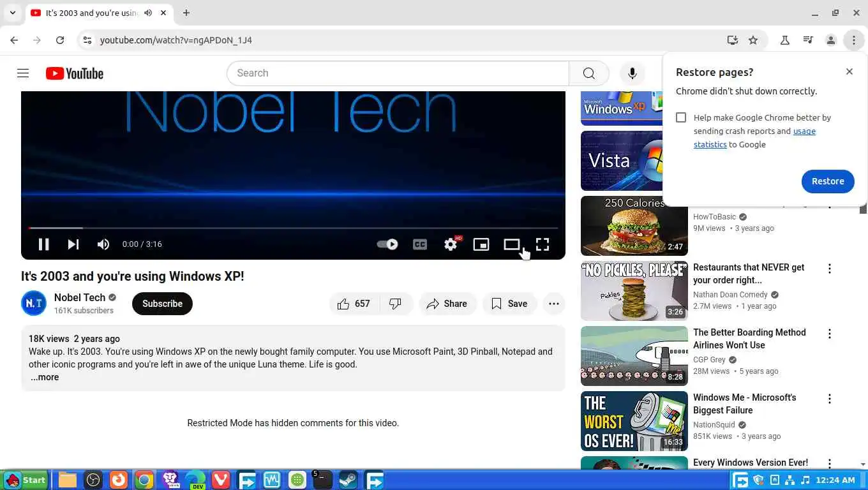
Task: Launch Steam from the taskbar
Action: (348, 480)
